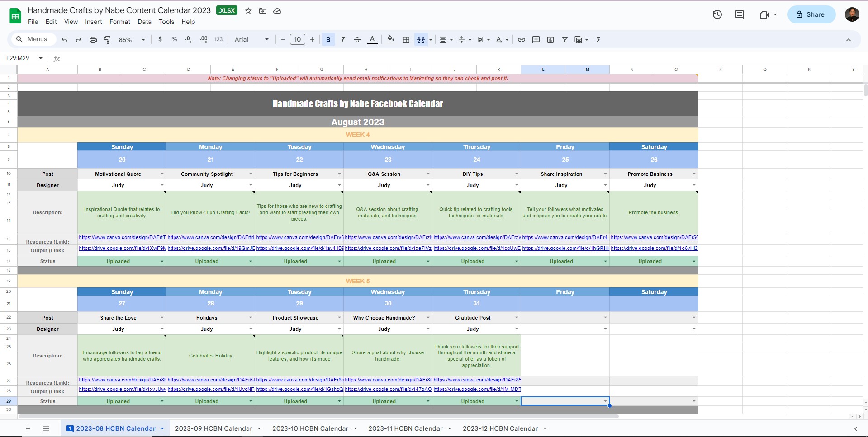Click the number format 123 button

point(218,39)
